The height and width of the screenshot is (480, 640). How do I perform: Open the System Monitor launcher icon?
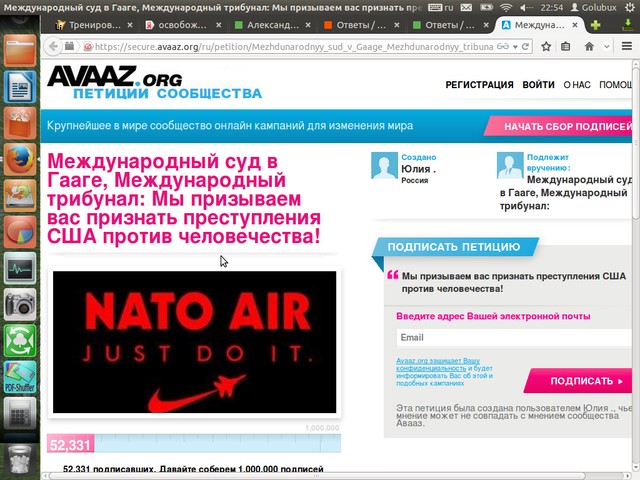pos(20,268)
